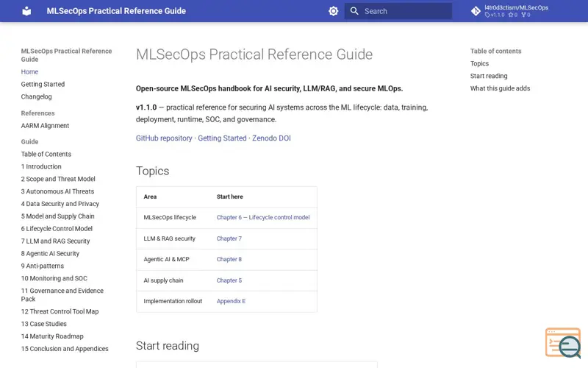Click the Start reading section heading
This screenshot has width=588, height=368.
(168, 346)
